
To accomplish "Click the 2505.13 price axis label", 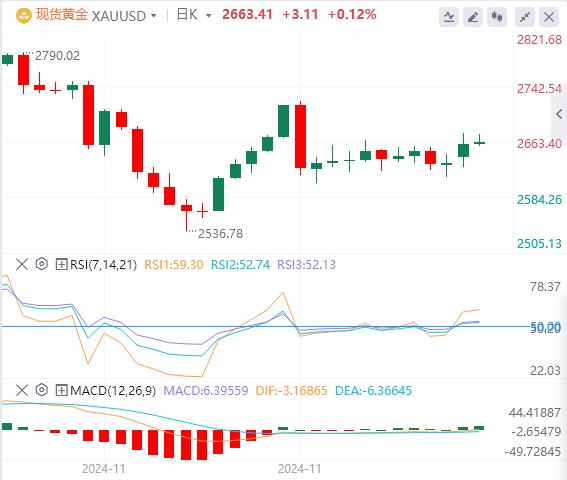I will 539,244.
